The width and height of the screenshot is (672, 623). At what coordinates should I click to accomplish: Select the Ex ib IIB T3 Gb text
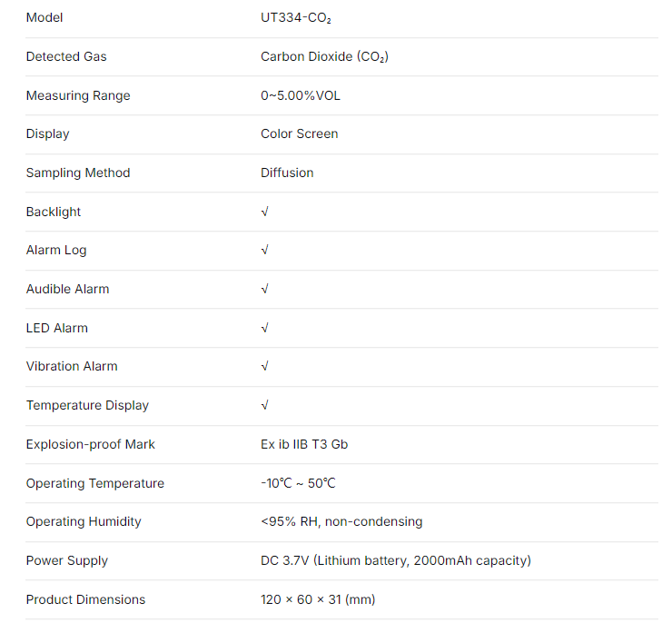(304, 444)
